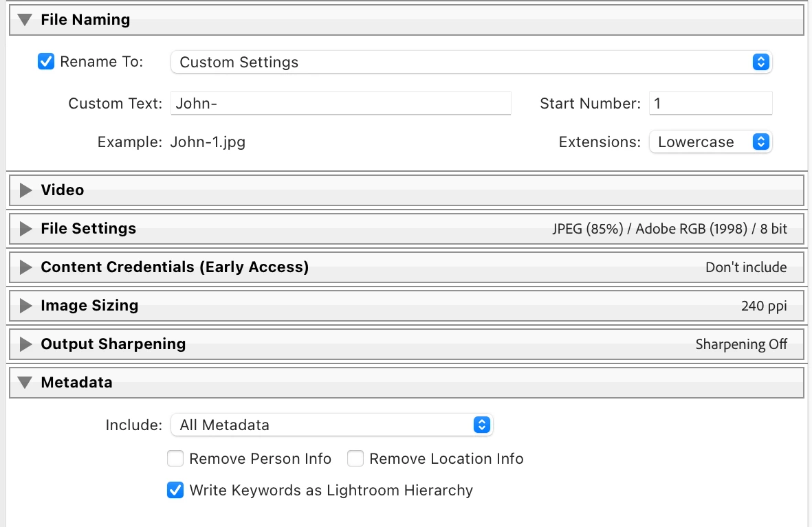Click the Start Number field
Viewport: 812px width, 527px height.
710,104
